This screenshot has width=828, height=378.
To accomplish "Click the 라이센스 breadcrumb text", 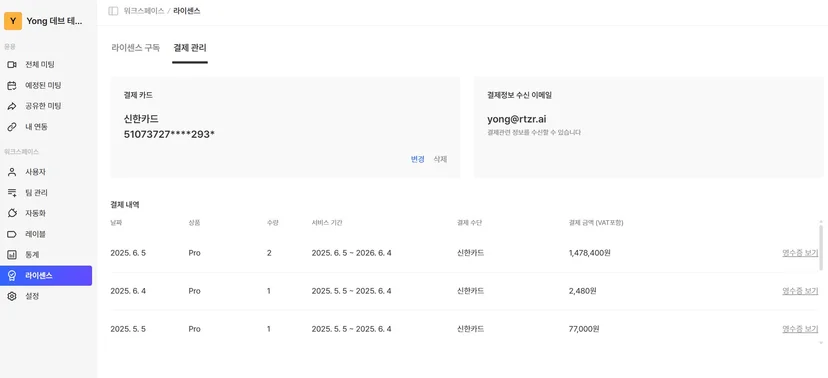I will 186,11.
